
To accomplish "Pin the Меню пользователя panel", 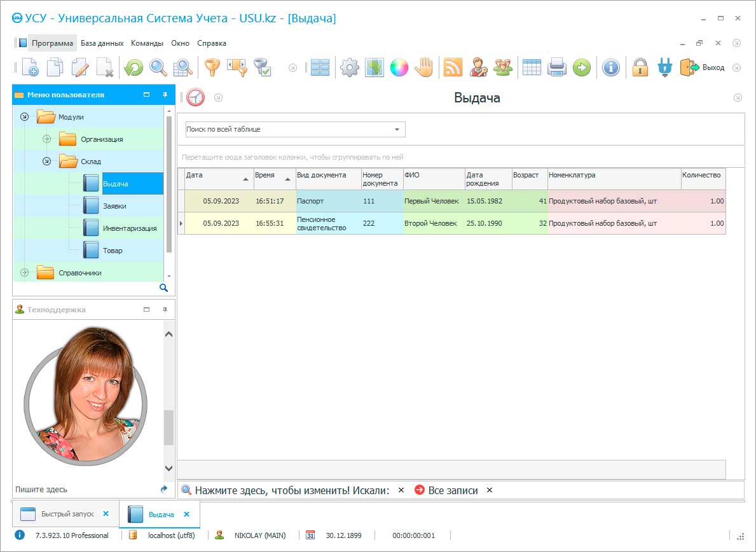I will click(165, 95).
